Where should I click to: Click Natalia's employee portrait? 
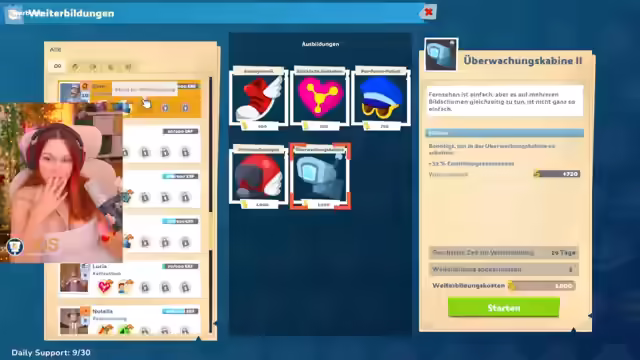74,322
